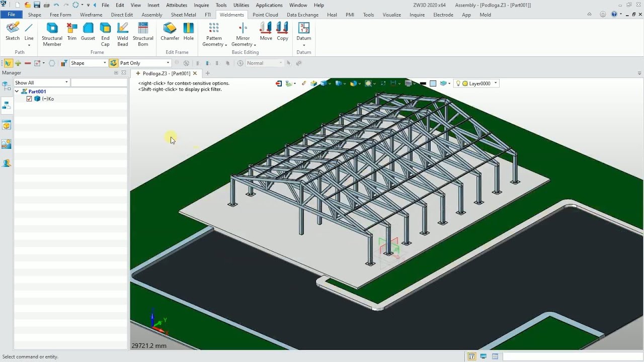
Task: Insert a Datum
Action: point(304,31)
